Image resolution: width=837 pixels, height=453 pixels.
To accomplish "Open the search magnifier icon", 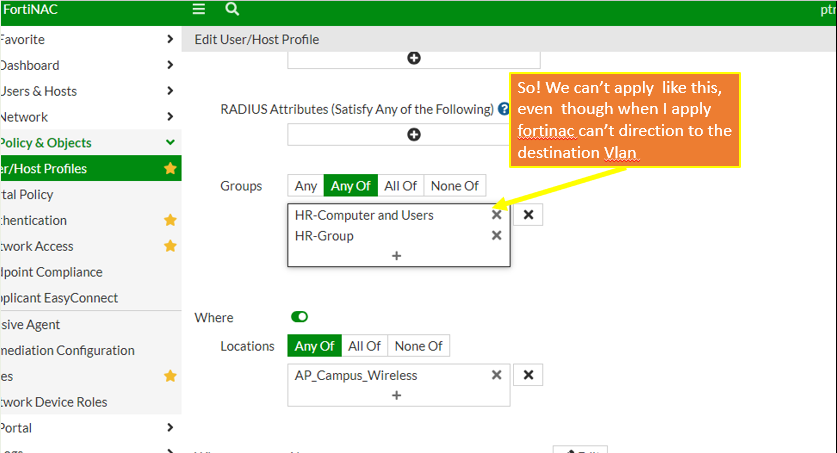I will click(x=232, y=9).
